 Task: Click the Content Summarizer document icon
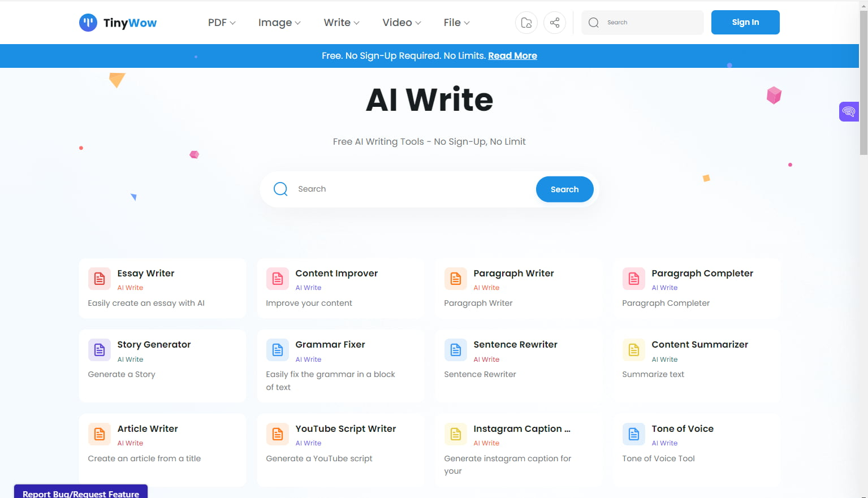click(x=634, y=350)
